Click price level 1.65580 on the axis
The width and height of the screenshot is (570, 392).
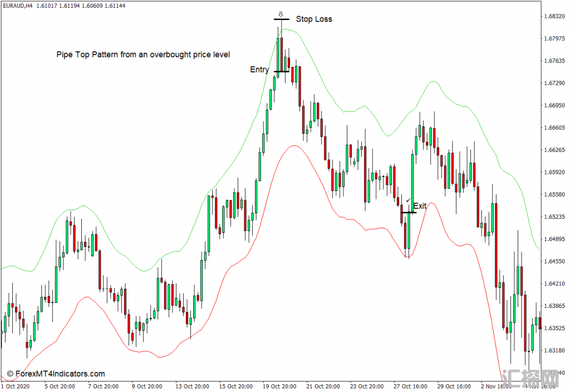[554, 194]
